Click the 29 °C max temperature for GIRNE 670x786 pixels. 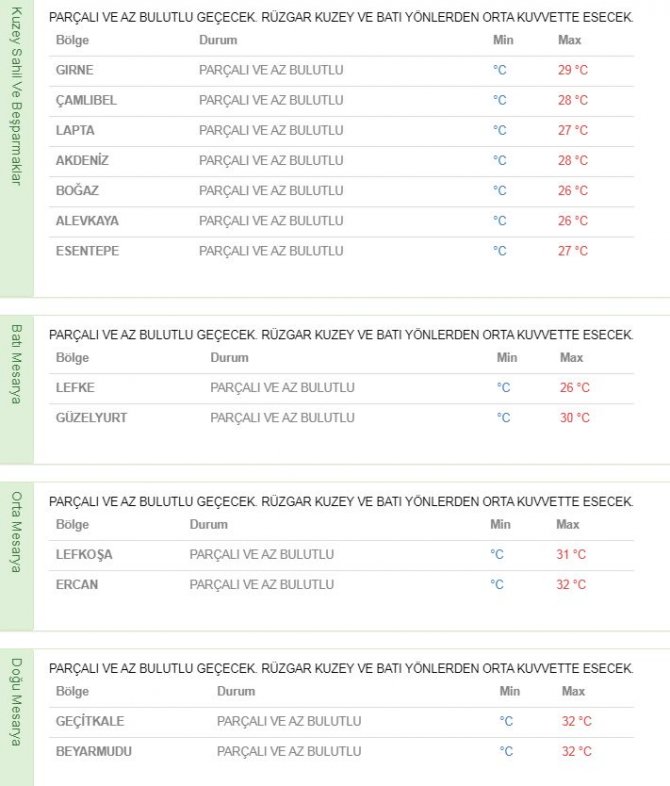(x=572, y=70)
